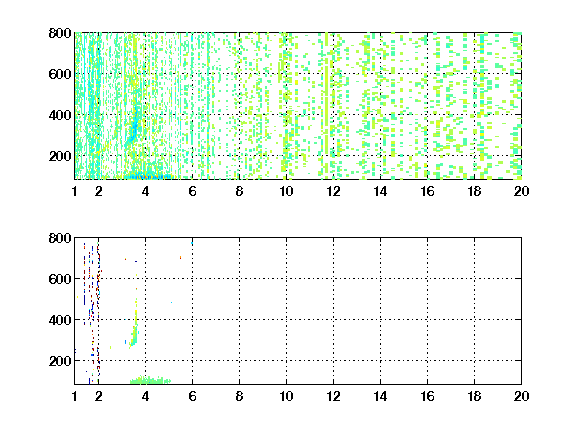
Task: Select the green cluster at bottom of lower plot
Action: (151, 380)
